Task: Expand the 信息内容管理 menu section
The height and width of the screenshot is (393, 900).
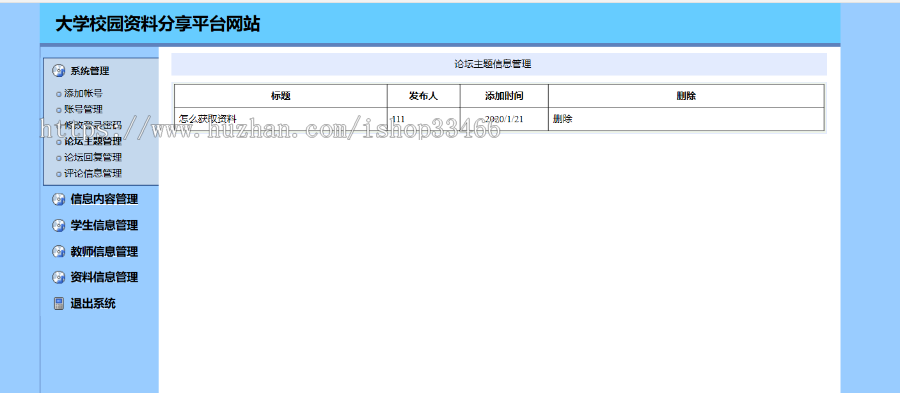Action: [104, 200]
